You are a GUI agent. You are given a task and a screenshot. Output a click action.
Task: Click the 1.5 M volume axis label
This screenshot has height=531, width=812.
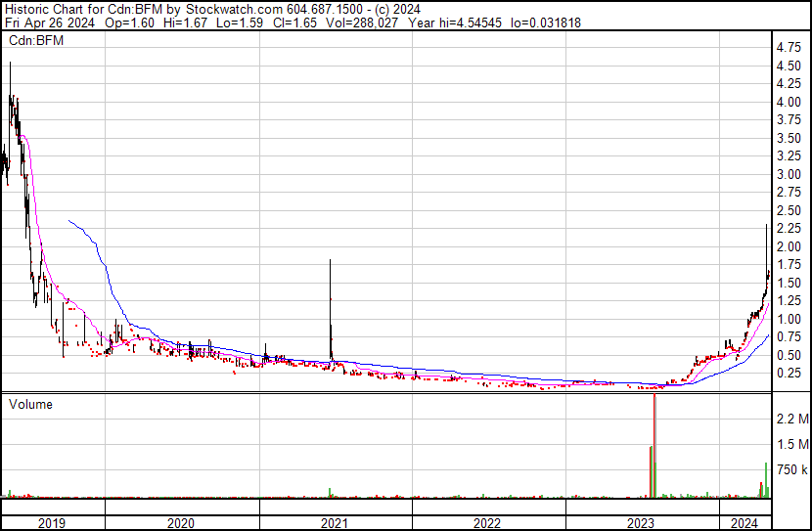(791, 445)
